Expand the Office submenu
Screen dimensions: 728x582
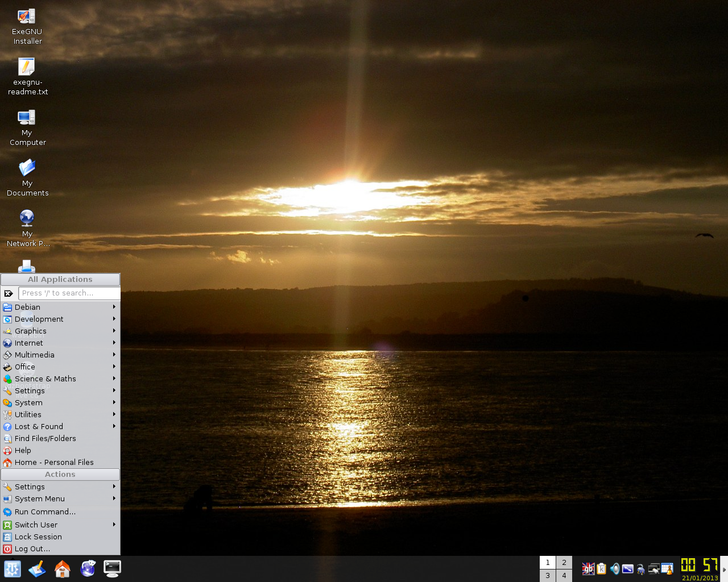(x=60, y=367)
